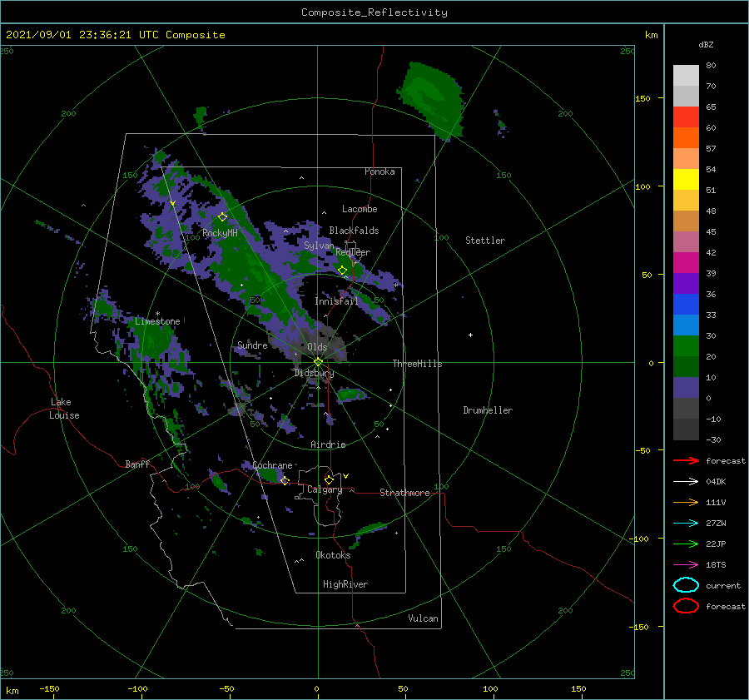Select the cyan 27ZW arrow icon
749x700 pixels.
686,524
